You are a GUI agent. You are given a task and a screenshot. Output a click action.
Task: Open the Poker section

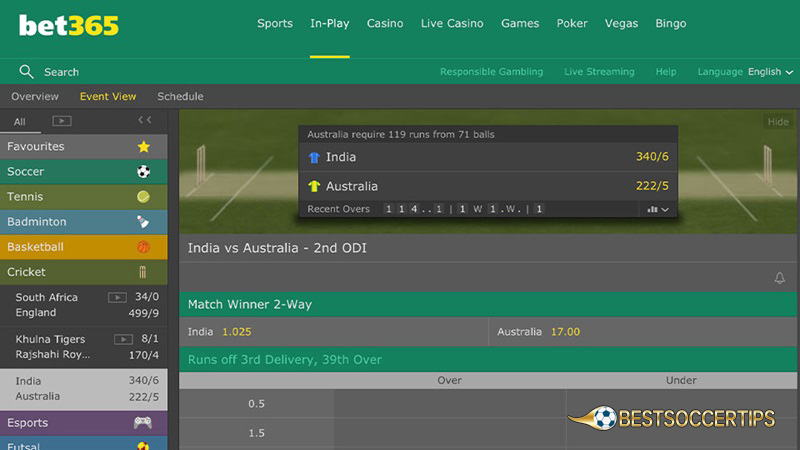tap(572, 23)
